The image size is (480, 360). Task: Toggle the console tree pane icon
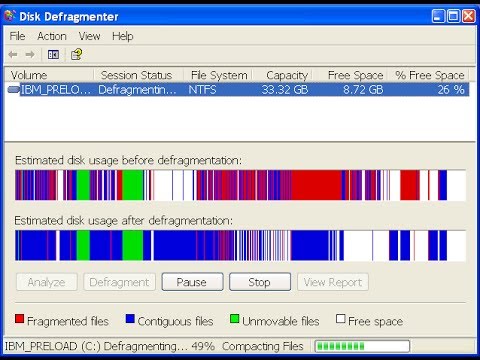[53, 54]
